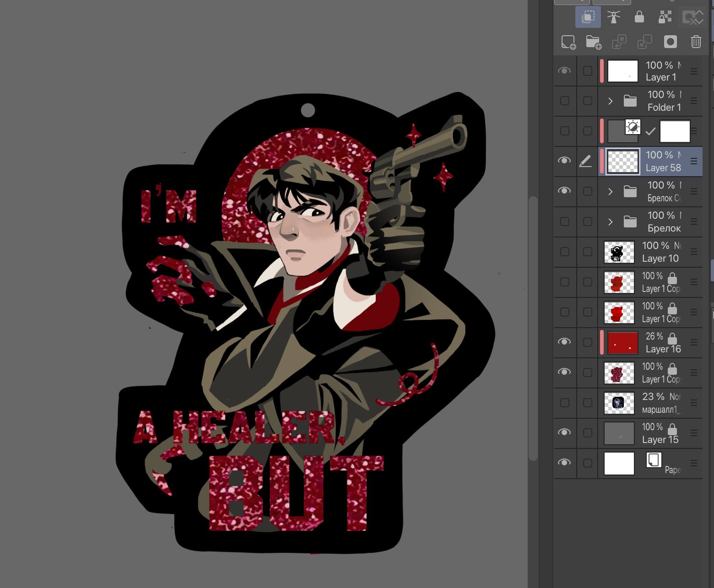Click the grip handle on Layer 10 row
The height and width of the screenshot is (588, 714).
pos(694,252)
